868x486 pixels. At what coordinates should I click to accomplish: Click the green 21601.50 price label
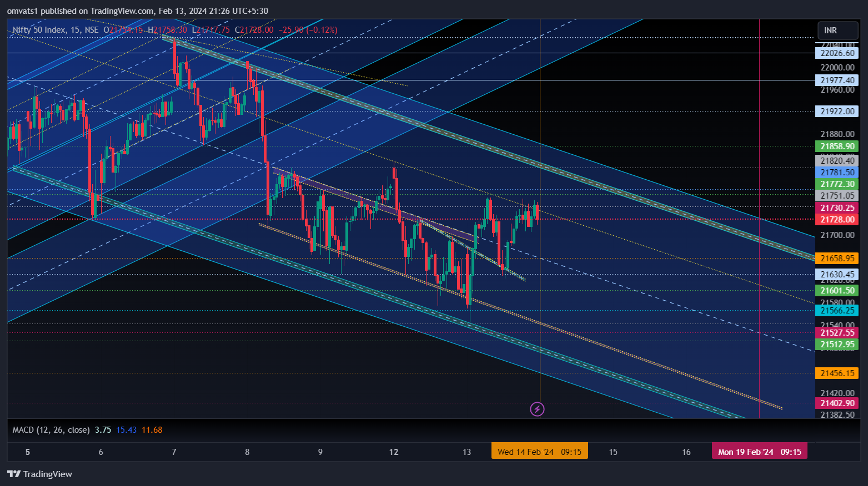[837, 291]
